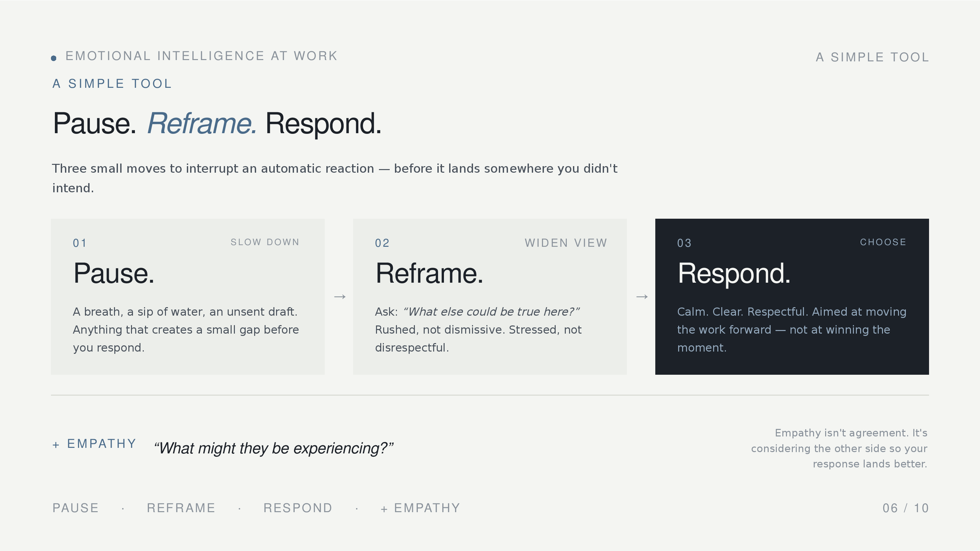Click the arrow between Pause and Reframe cards

pyautogui.click(x=339, y=297)
